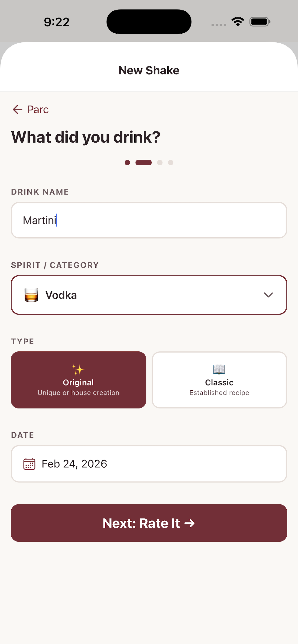This screenshot has width=298, height=644.
Task: Tap the back arrow icon beside Parc
Action: click(17, 109)
